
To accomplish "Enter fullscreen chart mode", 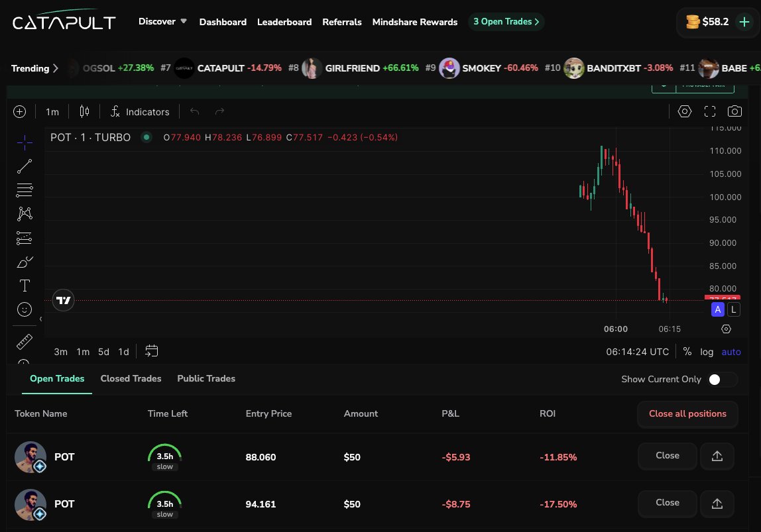I will click(x=709, y=111).
